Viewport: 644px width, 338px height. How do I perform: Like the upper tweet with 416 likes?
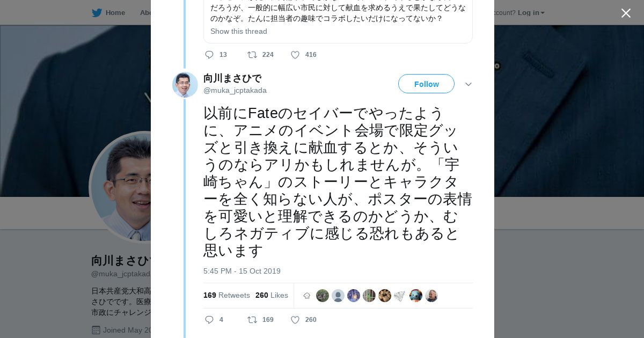(x=295, y=55)
